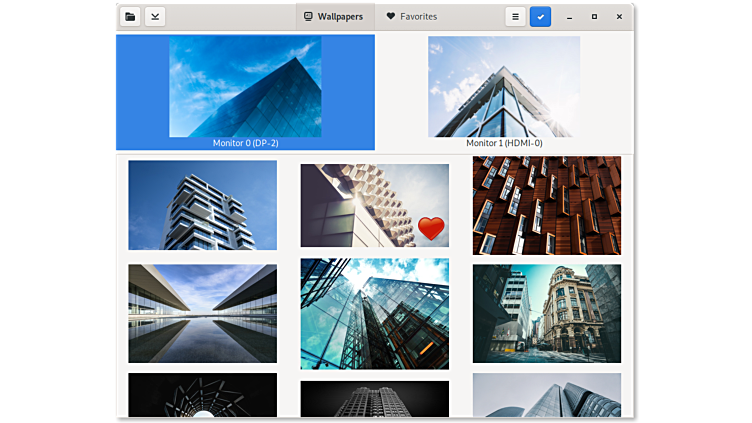Choose the white balcony building wallpaper
The width and height of the screenshot is (752, 423).
202,205
